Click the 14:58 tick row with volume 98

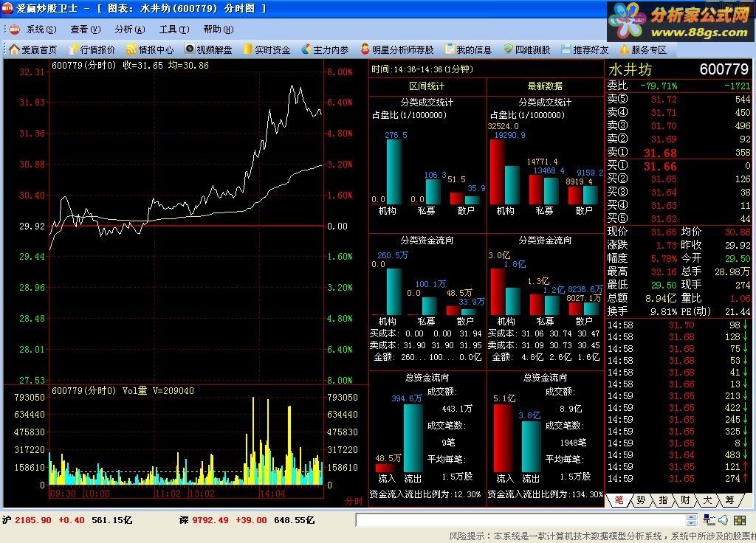pos(678,325)
